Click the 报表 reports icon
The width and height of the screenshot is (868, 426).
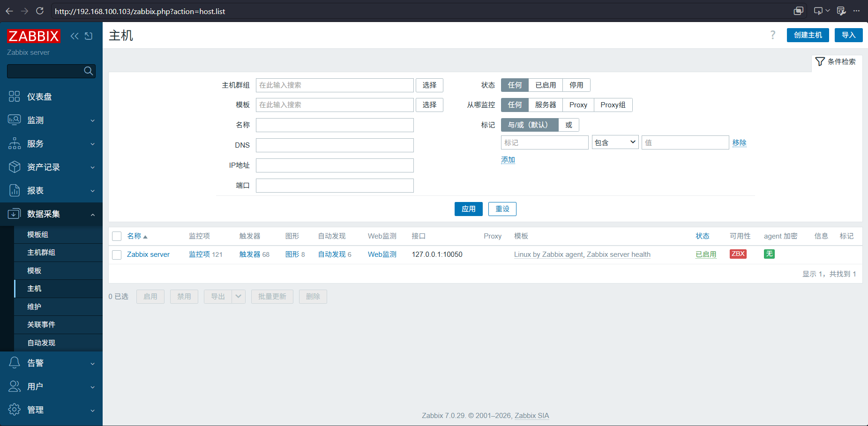click(x=15, y=190)
